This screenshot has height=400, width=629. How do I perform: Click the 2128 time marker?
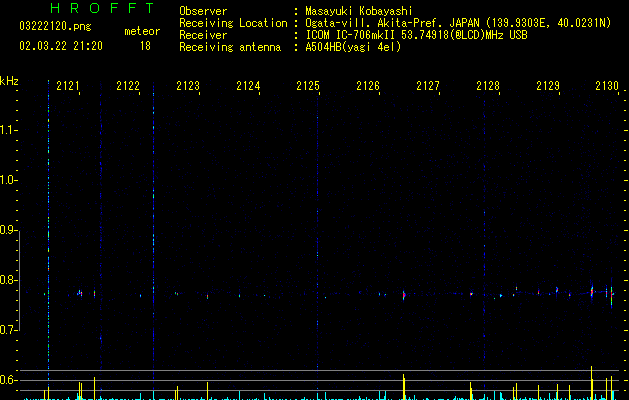click(488, 86)
